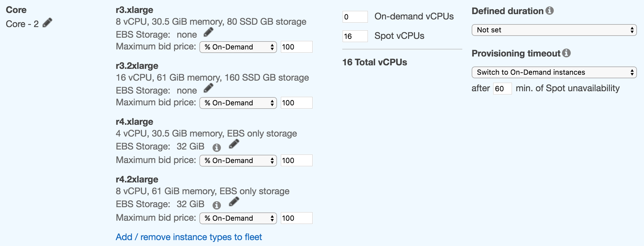Image resolution: width=644 pixels, height=246 pixels.
Task: Open r3.2xlarge bid price type dropdown
Action: tap(238, 103)
